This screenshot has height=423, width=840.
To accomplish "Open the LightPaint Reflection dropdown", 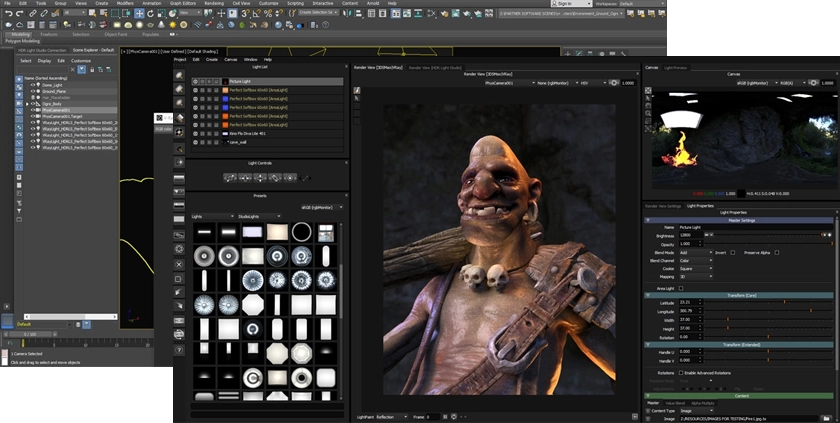I will 392,417.
